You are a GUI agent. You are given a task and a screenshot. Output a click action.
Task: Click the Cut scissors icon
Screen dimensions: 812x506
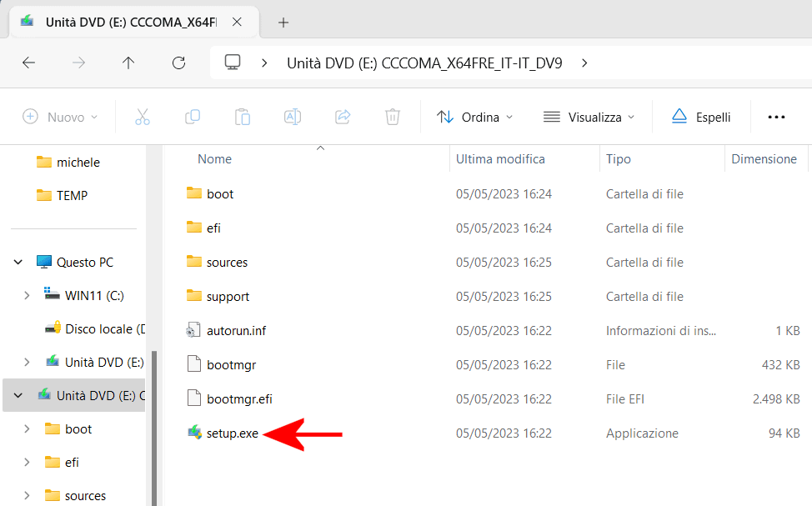click(x=143, y=117)
